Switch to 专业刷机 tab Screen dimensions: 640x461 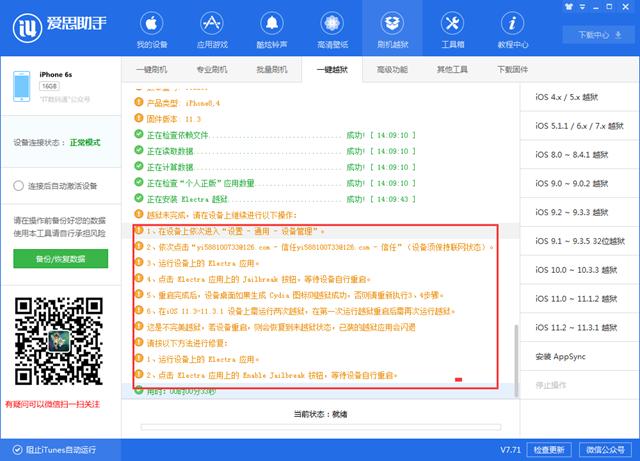(212, 69)
